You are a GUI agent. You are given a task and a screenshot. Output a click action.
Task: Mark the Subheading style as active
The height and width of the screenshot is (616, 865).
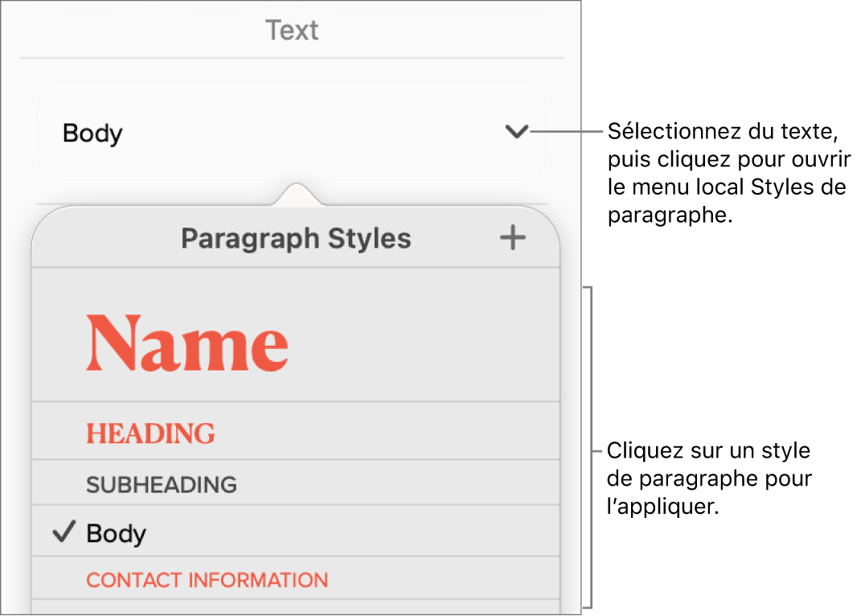pos(161,483)
